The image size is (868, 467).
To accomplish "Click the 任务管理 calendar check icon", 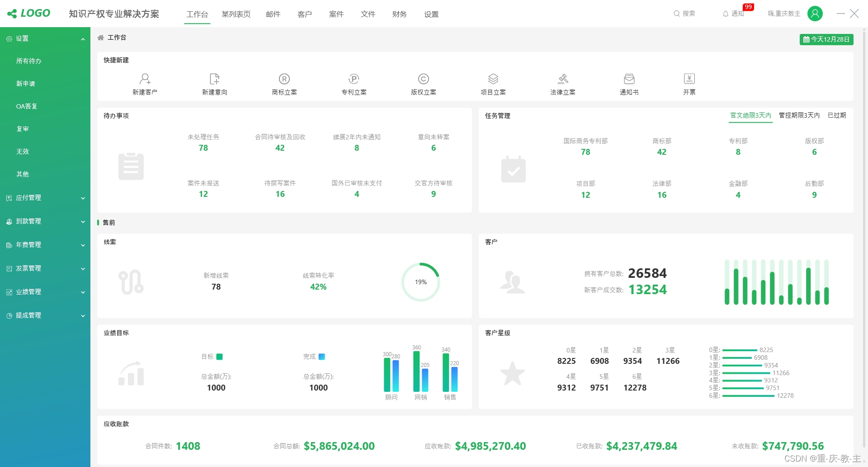I will pos(514,169).
